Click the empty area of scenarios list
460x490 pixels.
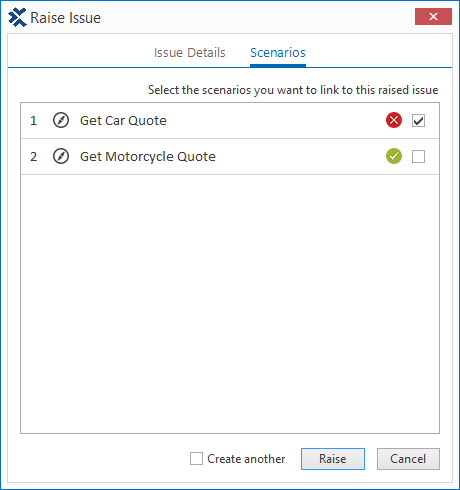point(230,303)
